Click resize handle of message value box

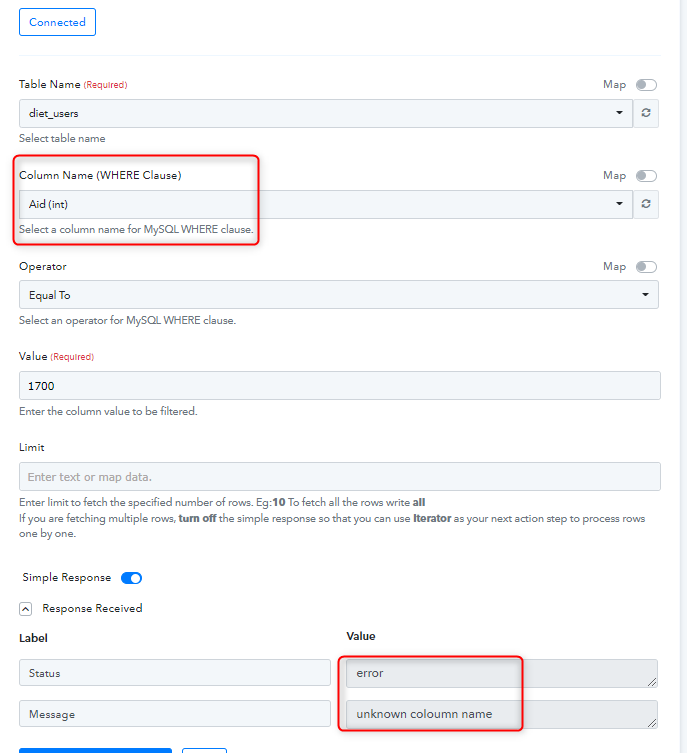click(651, 723)
